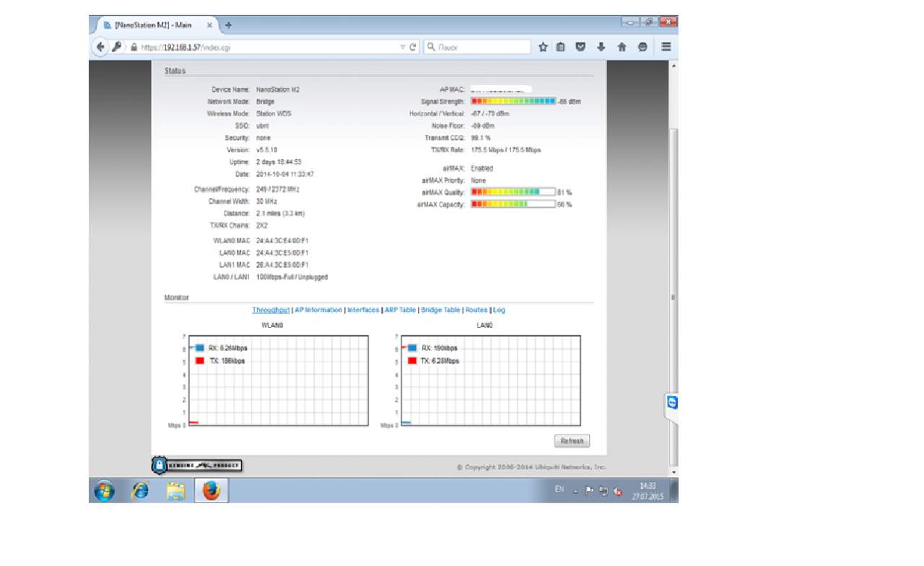924x566 pixels.
Task: Click the airMAX Quality bar
Action: 513,193
